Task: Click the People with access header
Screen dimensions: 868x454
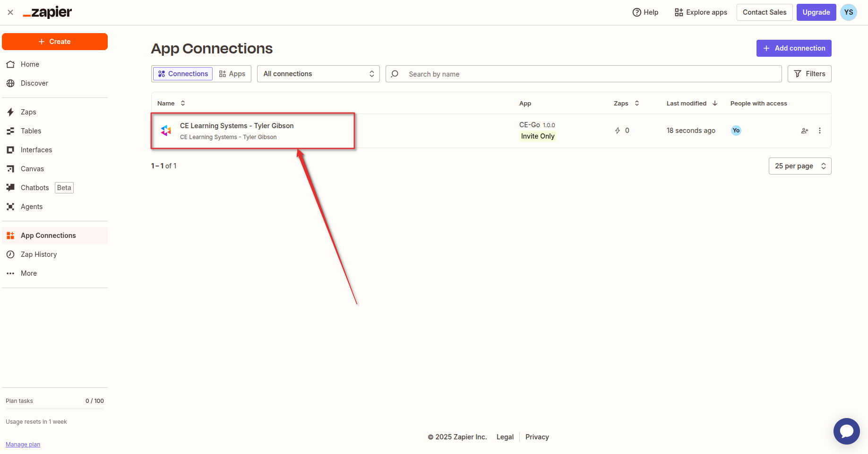Action: (759, 103)
